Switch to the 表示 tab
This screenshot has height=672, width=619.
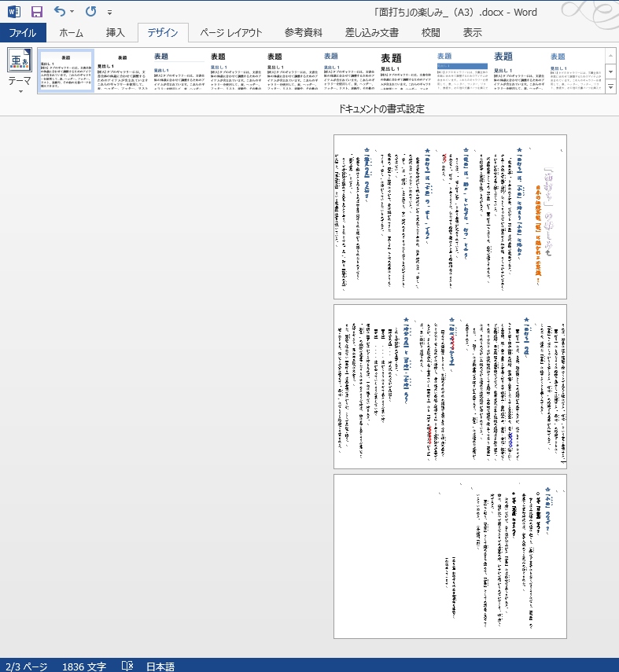472,33
